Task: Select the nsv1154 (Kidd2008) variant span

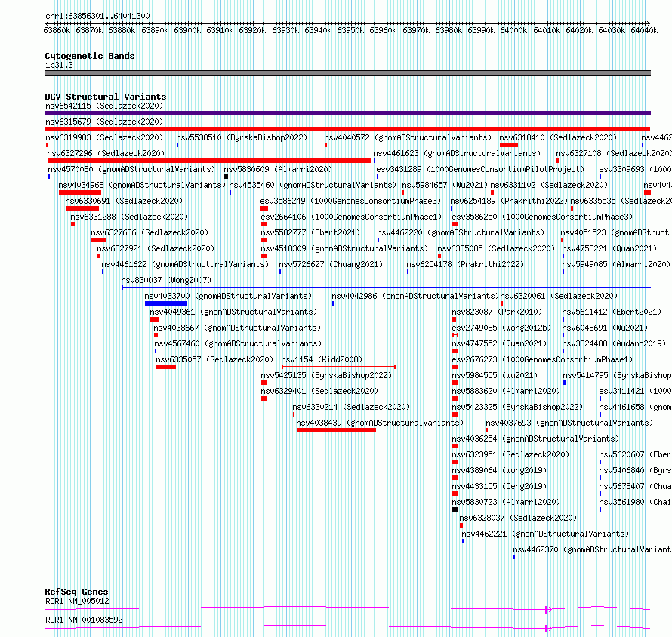Action: coord(338,367)
